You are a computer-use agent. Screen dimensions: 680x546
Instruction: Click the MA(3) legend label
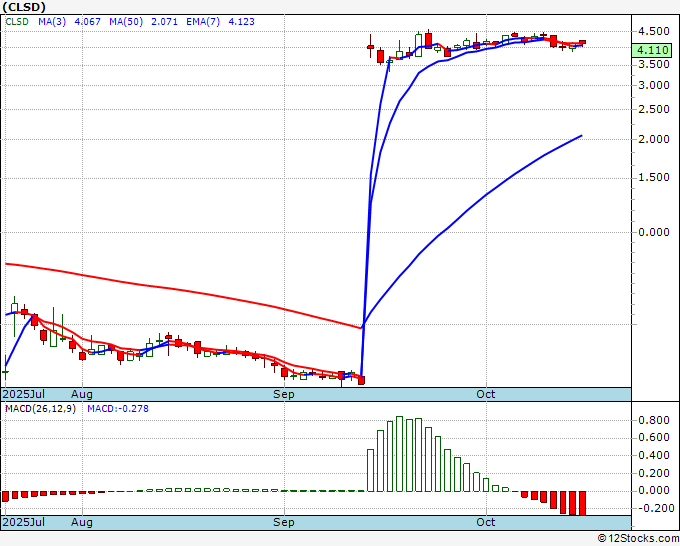pos(52,22)
